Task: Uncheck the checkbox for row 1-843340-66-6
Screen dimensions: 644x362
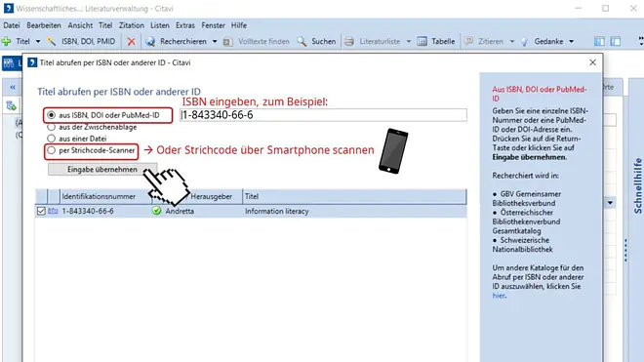Action: tap(41, 211)
